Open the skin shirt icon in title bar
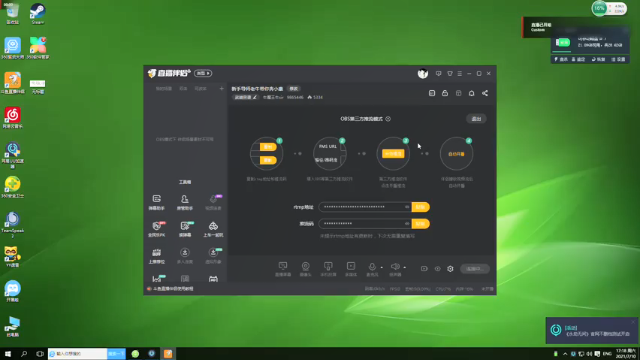 point(450,73)
